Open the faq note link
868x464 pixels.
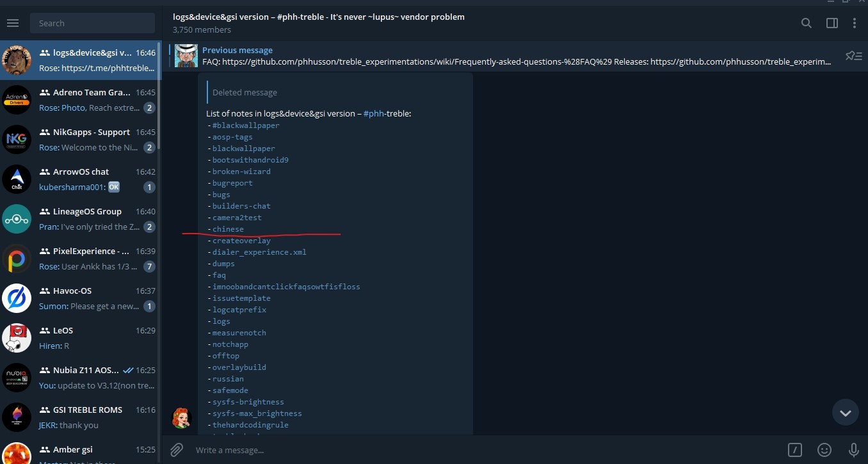pyautogui.click(x=219, y=275)
